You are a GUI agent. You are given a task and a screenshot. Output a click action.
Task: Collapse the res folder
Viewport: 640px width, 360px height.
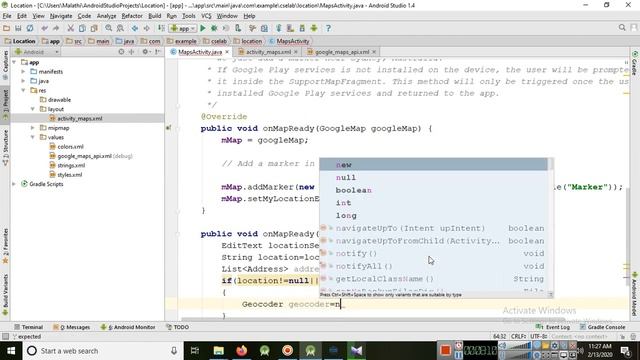(24, 91)
